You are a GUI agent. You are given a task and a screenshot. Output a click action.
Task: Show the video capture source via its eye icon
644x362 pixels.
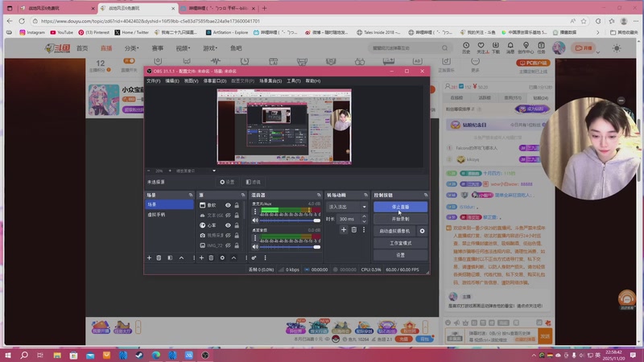coord(228,235)
